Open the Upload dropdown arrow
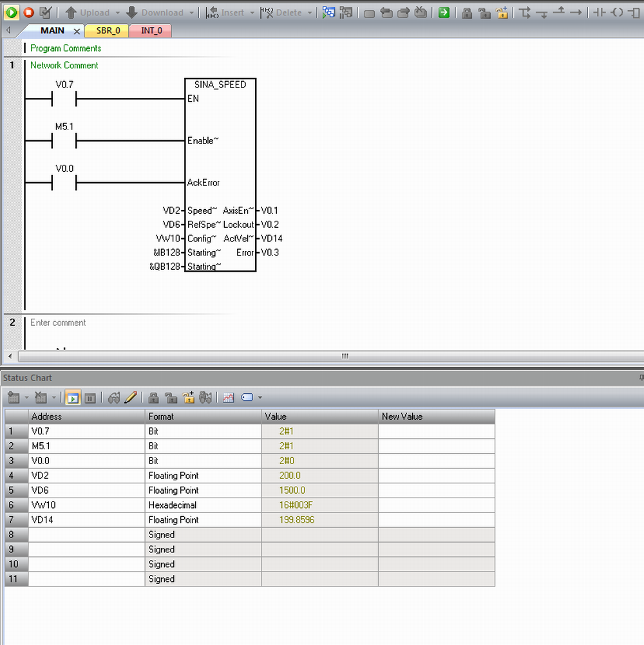 coord(117,13)
